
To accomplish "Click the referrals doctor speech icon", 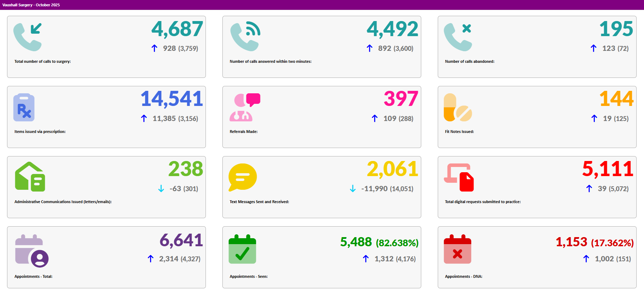I will click(245, 107).
